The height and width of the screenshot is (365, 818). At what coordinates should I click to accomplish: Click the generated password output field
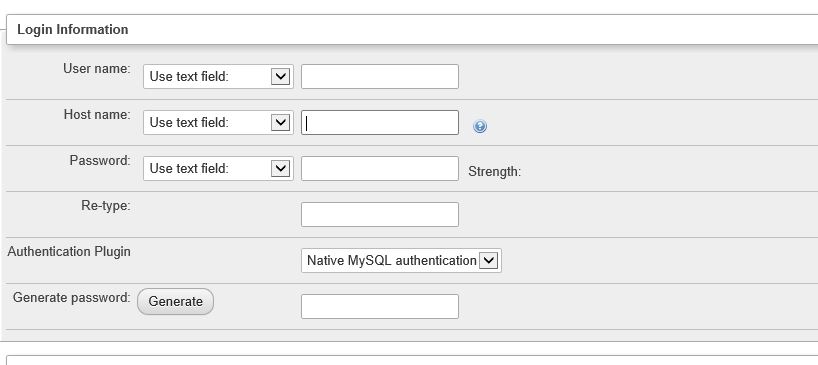[380, 306]
